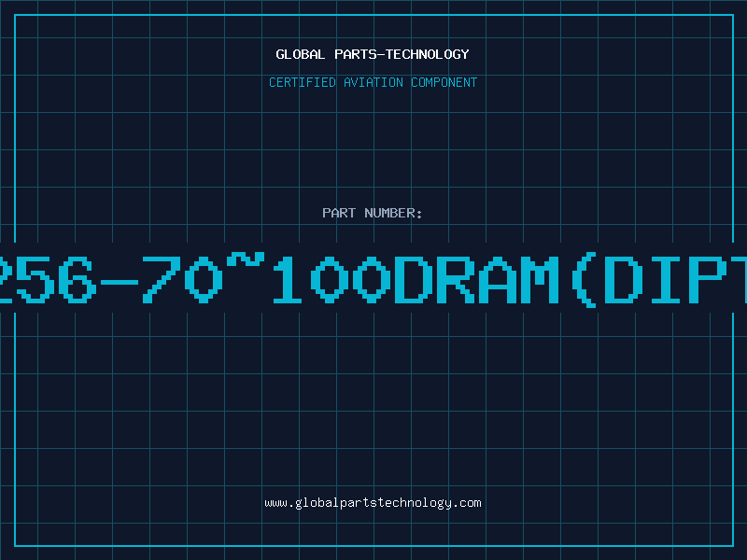Click the large 256-70~100DRAM(DIP part number text

click(373, 278)
